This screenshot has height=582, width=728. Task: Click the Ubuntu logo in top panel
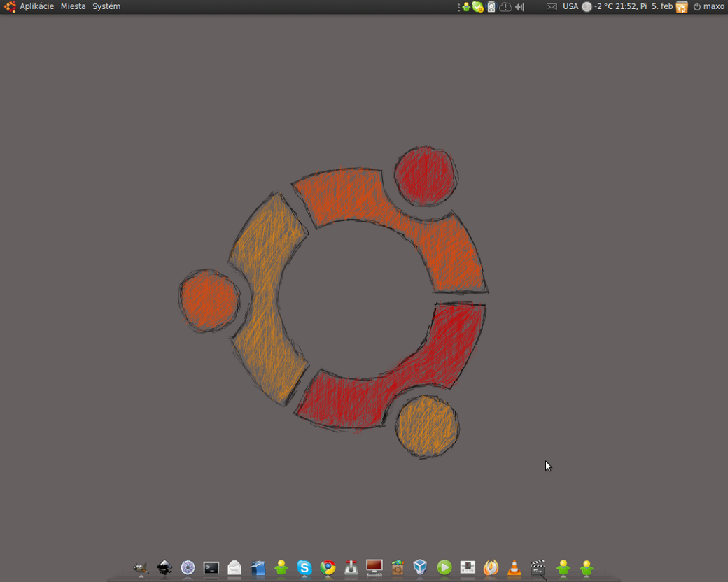tap(10, 6)
